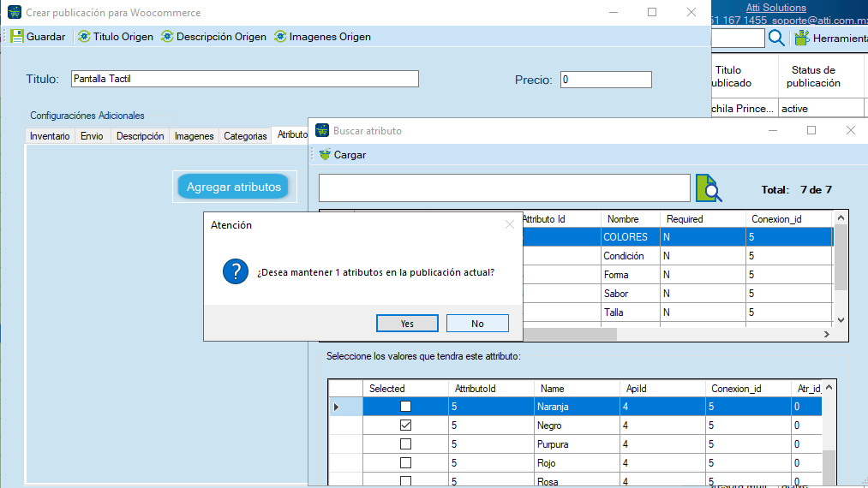Click the attribute grid scroll down arrow
Viewport: 868px width, 488px height.
point(841,320)
